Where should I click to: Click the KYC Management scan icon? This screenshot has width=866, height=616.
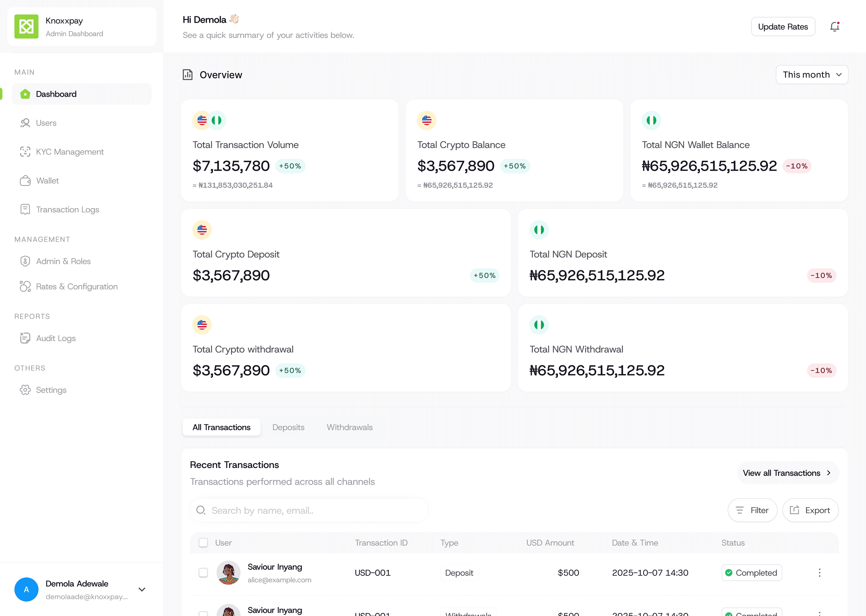pos(25,152)
